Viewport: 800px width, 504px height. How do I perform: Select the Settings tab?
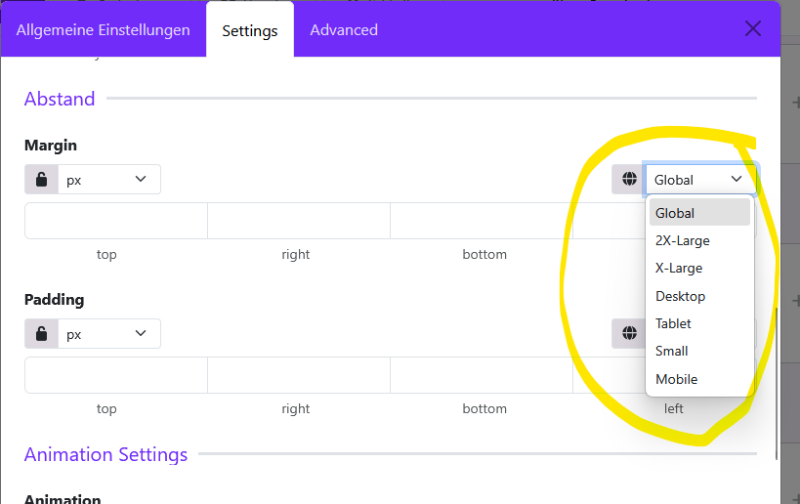click(250, 31)
